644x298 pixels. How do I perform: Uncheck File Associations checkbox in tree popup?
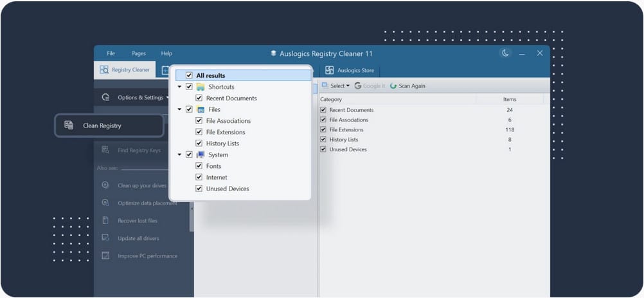[x=199, y=121]
